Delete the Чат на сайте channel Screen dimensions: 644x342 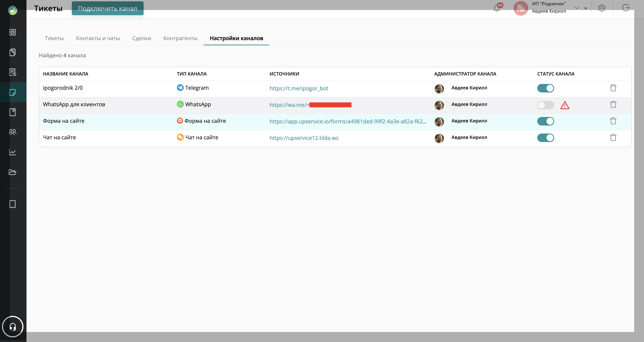(x=613, y=138)
